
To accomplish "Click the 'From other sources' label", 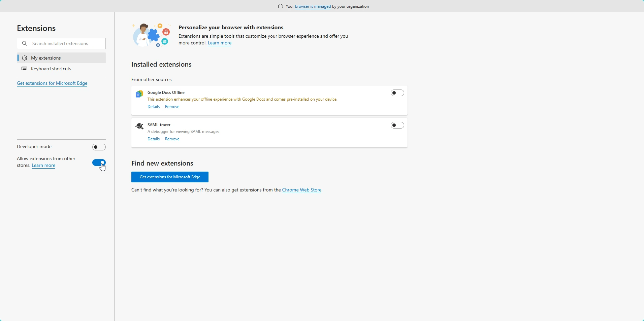I will 152,80.
